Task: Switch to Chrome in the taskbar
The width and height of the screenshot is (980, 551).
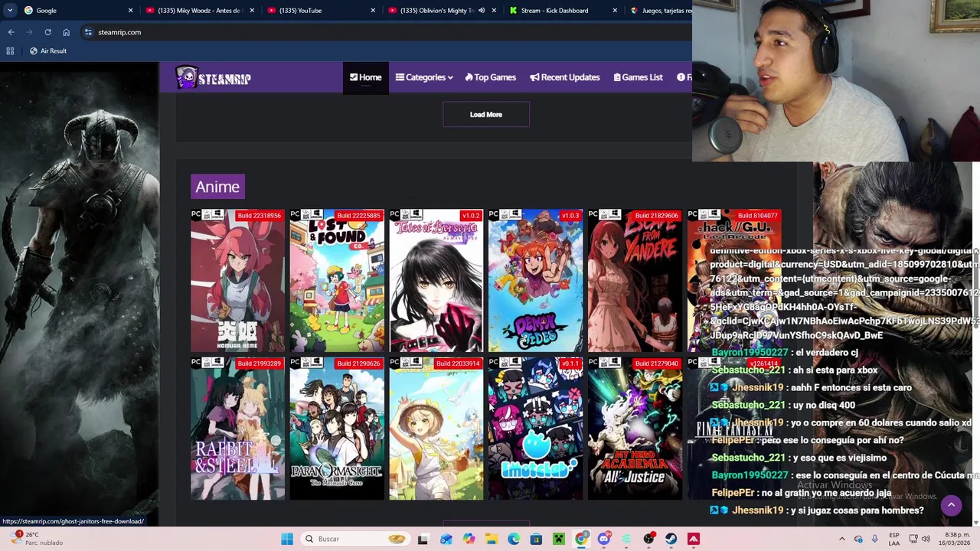Action: (x=581, y=539)
